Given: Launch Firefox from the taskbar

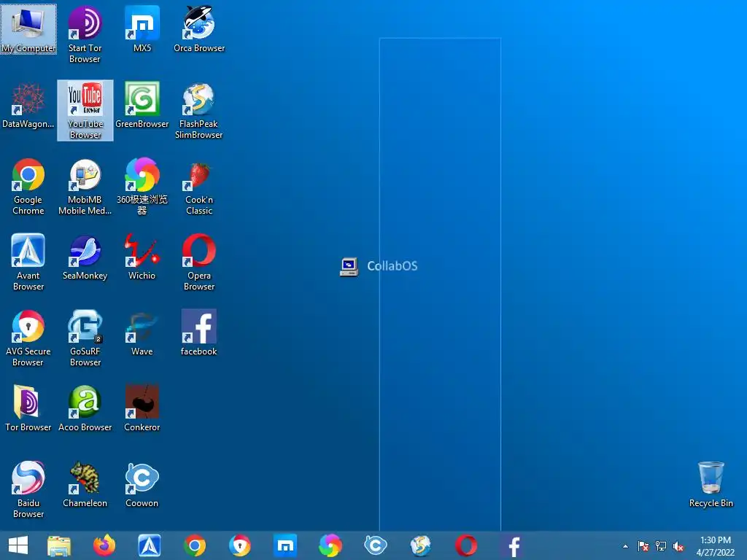Looking at the screenshot, I should (x=104, y=545).
